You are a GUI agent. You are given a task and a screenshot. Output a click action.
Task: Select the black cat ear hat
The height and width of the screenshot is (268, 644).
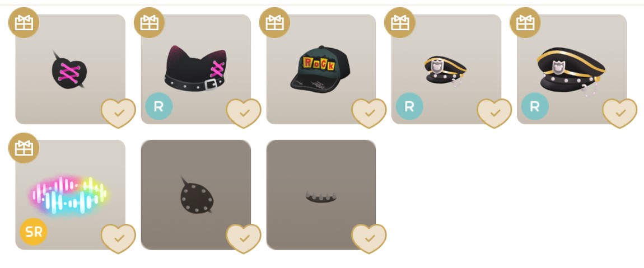pyautogui.click(x=195, y=69)
